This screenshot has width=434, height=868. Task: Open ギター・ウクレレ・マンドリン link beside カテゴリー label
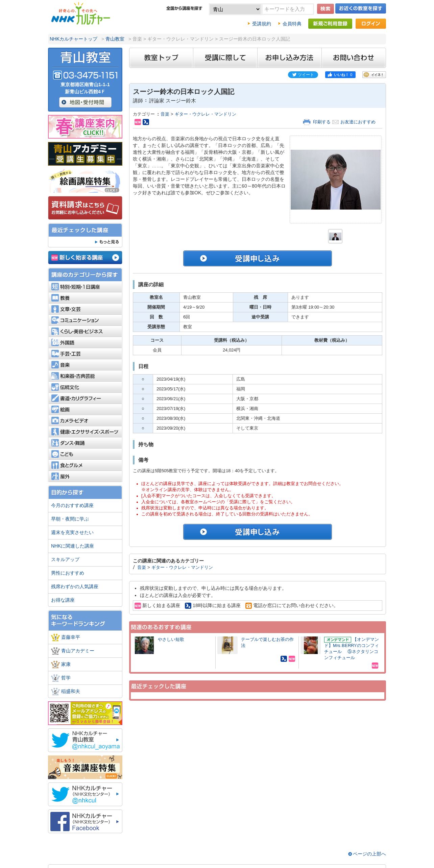point(206,114)
